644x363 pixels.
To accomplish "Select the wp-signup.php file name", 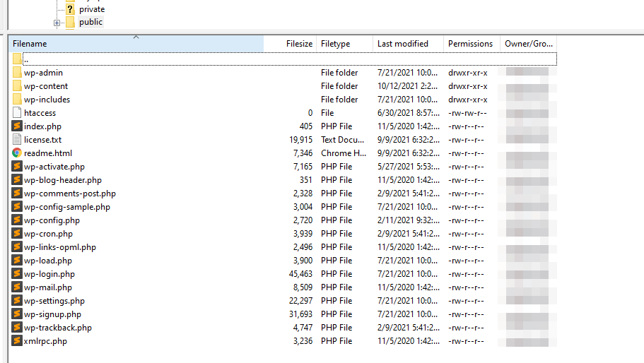I will coord(52,314).
